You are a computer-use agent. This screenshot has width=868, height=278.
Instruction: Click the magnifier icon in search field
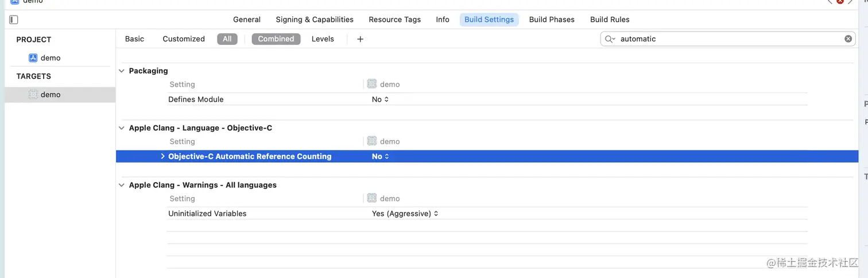[610, 39]
